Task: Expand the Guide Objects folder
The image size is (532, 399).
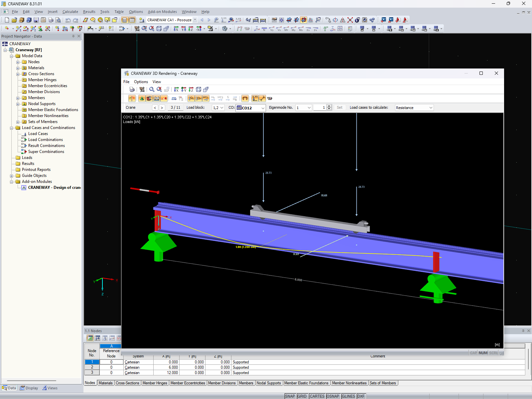Action: (x=12, y=176)
